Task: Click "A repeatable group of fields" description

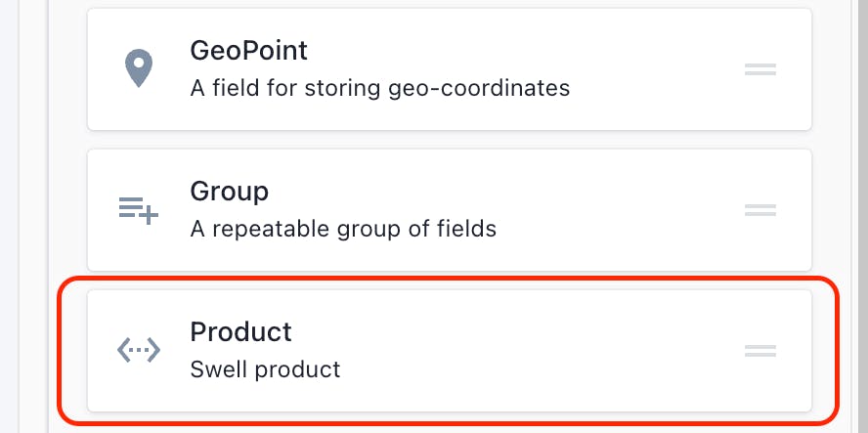Action: (343, 229)
